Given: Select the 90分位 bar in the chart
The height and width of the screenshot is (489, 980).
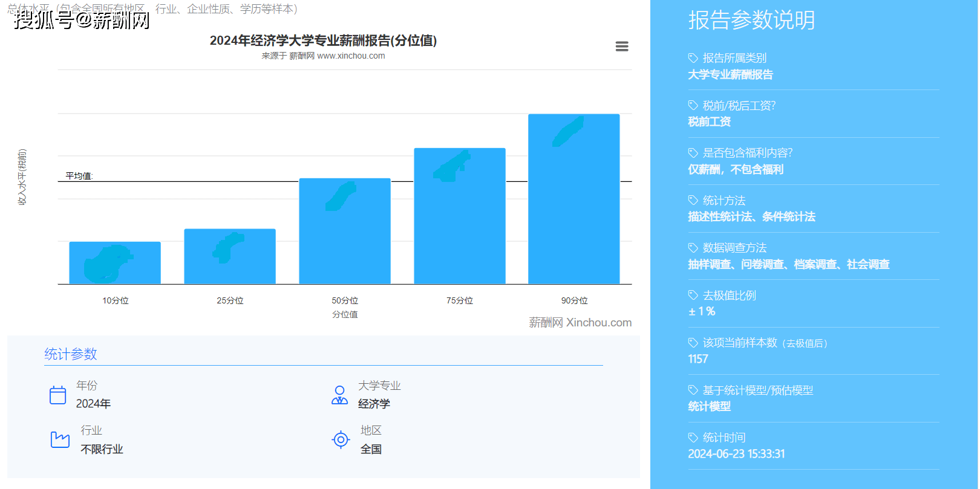Looking at the screenshot, I should (574, 199).
